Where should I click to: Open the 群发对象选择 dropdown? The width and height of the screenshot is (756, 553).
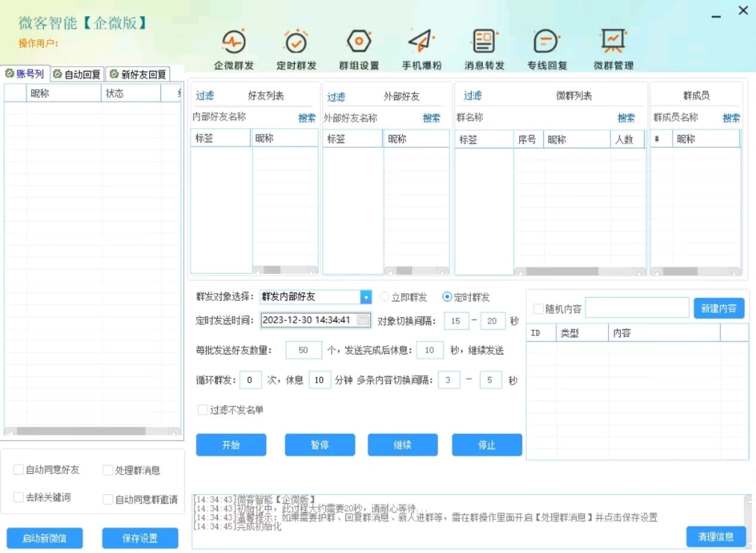(x=366, y=296)
